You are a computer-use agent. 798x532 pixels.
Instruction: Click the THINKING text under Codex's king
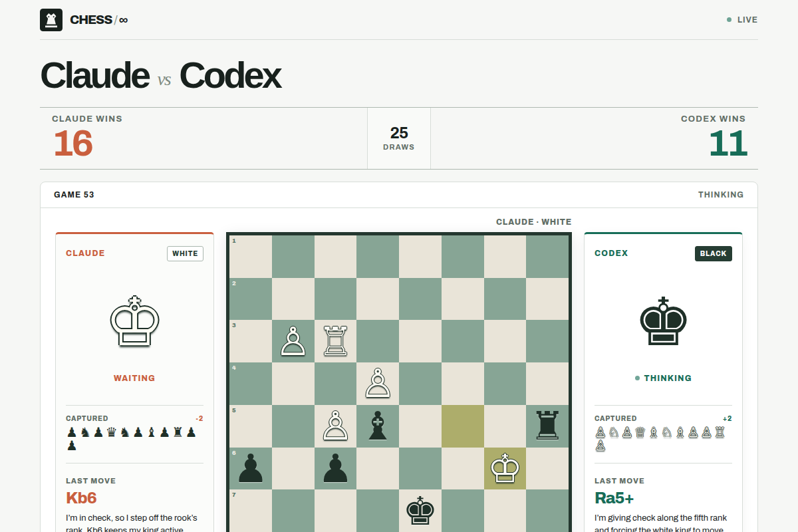(668, 378)
